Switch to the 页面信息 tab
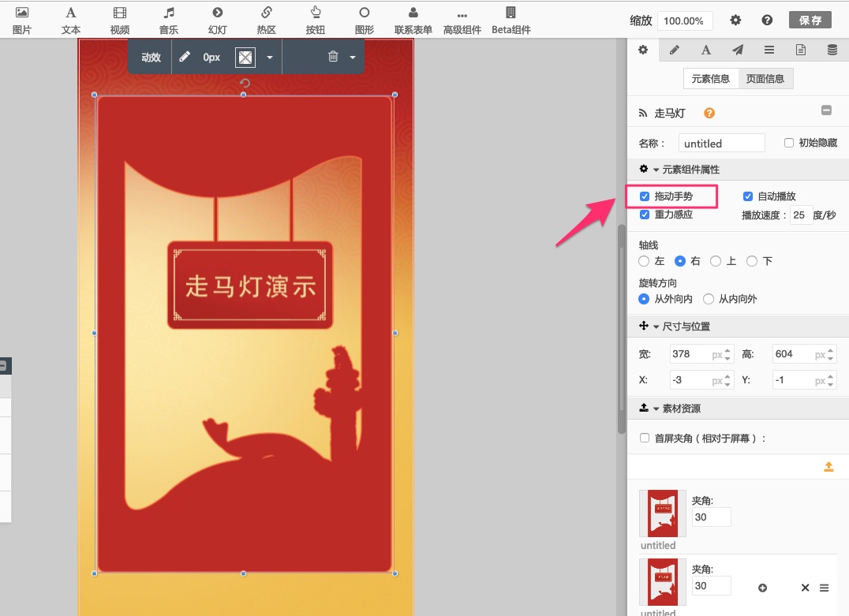The width and height of the screenshot is (849, 616). (x=765, y=79)
